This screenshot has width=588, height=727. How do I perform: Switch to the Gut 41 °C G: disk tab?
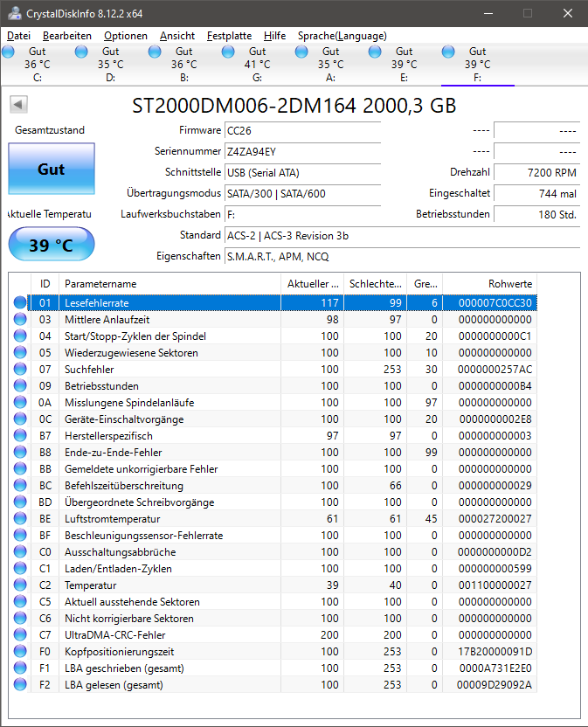258,65
